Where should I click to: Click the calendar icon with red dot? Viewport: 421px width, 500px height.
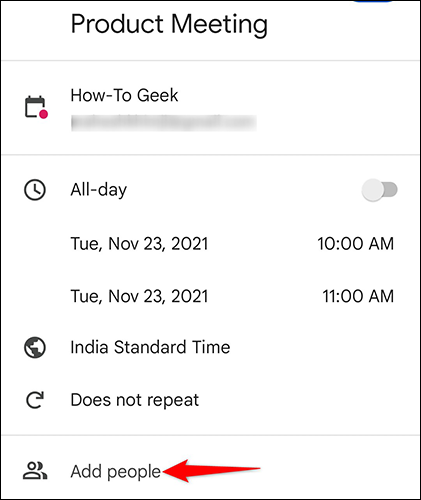pos(36,107)
